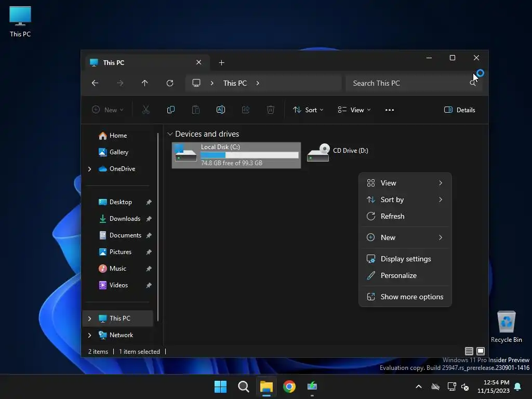The height and width of the screenshot is (399, 532).
Task: Unpin Downloads using its pin icon
Action: click(149, 219)
